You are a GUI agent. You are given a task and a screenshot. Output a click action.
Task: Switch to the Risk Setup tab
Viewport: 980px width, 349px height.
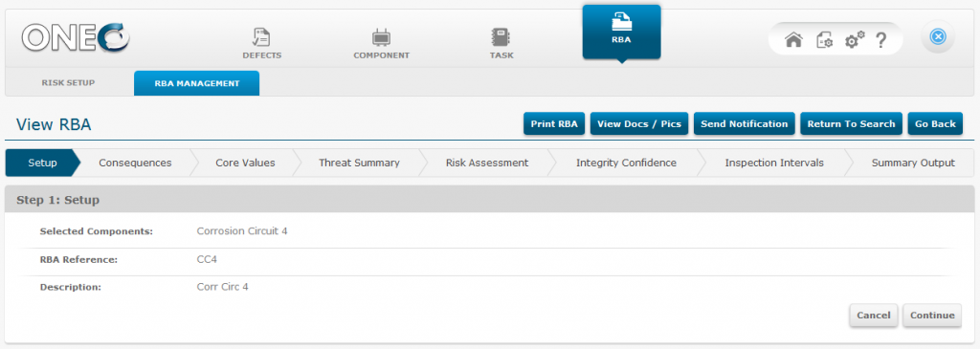click(x=69, y=82)
